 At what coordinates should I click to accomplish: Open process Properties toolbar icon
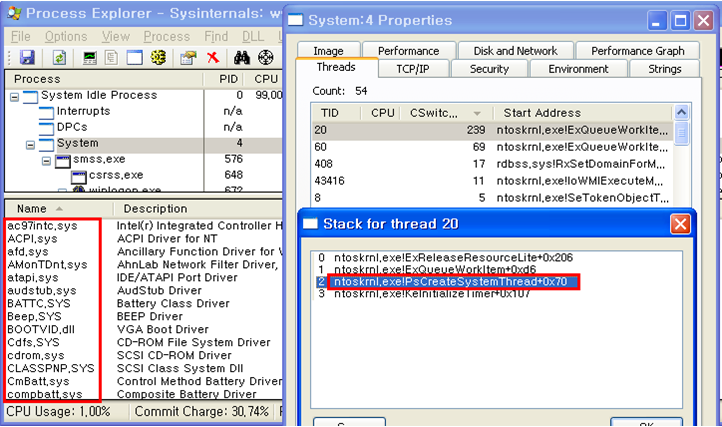pyautogui.click(x=188, y=58)
